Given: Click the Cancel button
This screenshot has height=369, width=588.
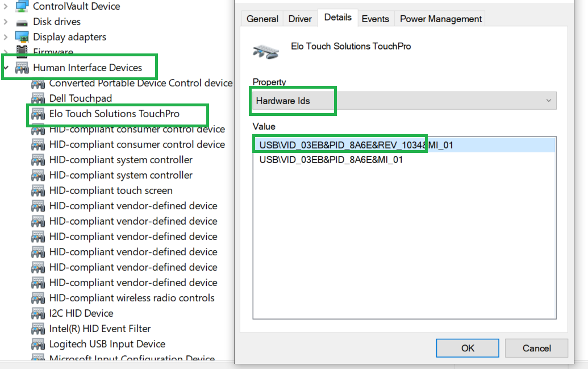Looking at the screenshot, I should [x=537, y=348].
